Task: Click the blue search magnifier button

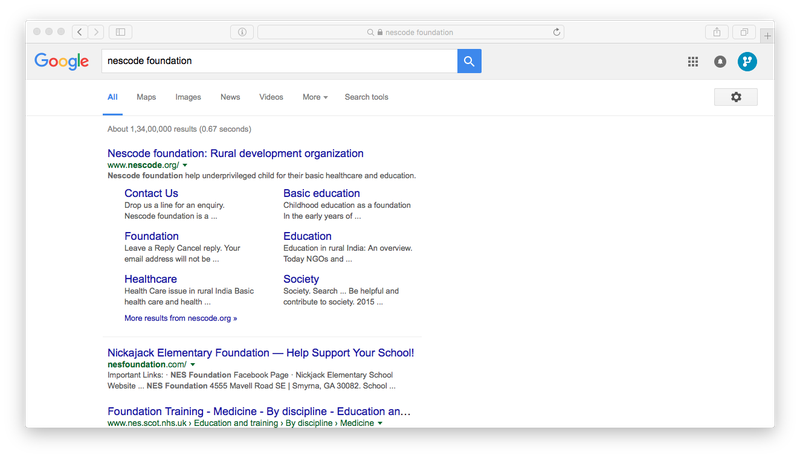Action: click(469, 61)
